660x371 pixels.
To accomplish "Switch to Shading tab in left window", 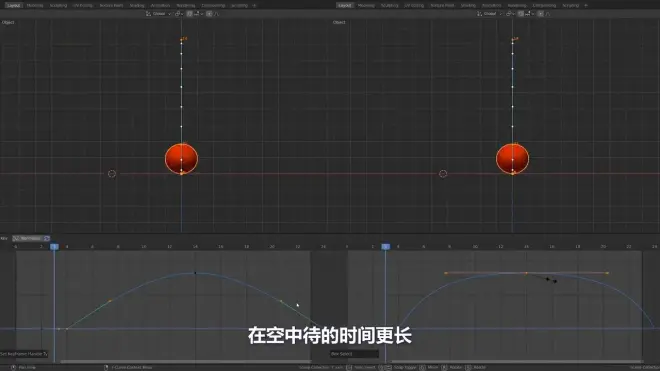I will pyautogui.click(x=137, y=5).
